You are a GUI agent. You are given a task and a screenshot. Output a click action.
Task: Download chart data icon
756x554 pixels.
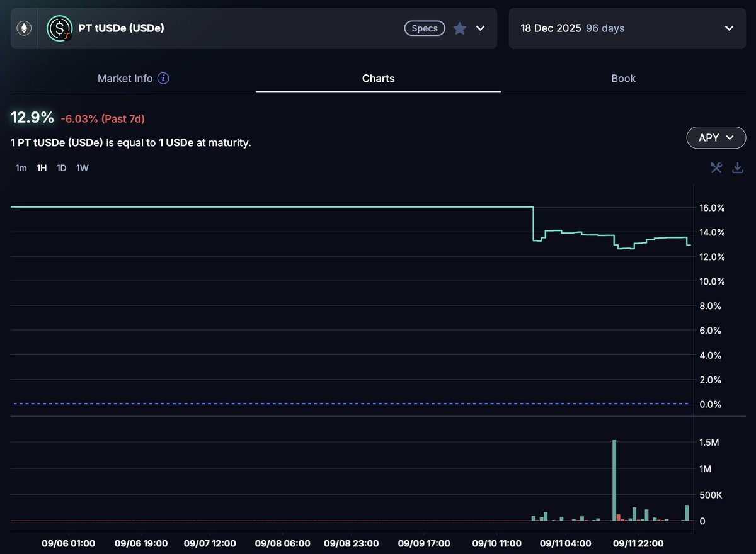click(738, 167)
